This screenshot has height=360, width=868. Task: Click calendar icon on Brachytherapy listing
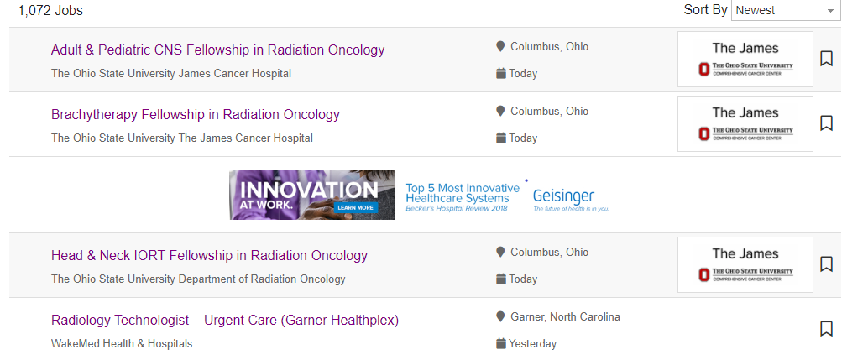pyautogui.click(x=501, y=138)
